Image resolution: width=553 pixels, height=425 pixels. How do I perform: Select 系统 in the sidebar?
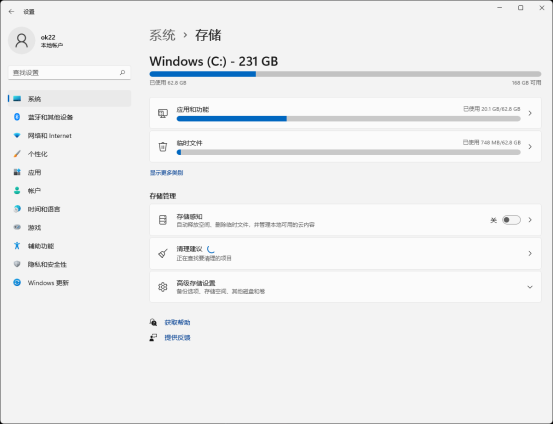coord(69,99)
